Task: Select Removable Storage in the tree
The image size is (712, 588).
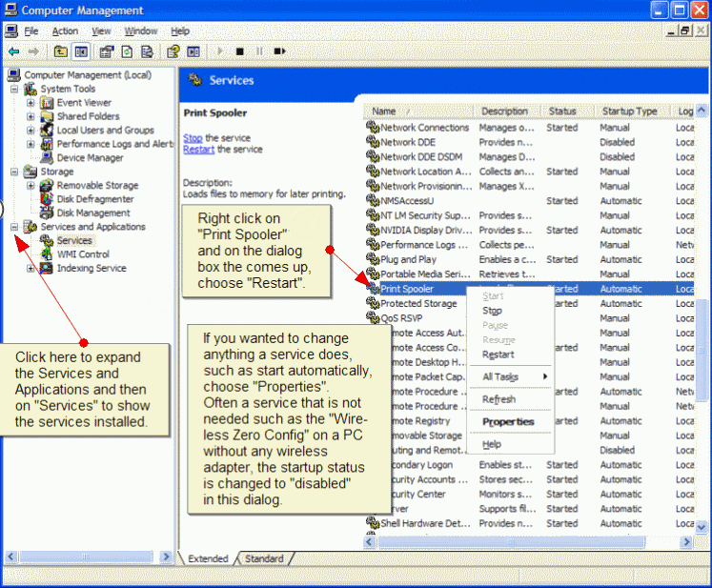Action: pyautogui.click(x=97, y=186)
